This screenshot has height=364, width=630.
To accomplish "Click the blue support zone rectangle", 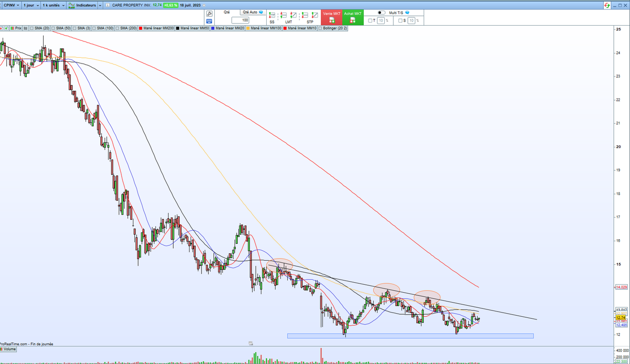I will (410, 336).
